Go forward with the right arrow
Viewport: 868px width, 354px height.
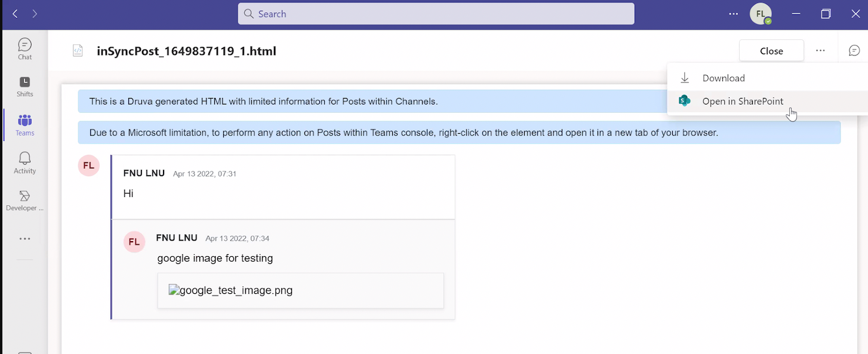35,14
